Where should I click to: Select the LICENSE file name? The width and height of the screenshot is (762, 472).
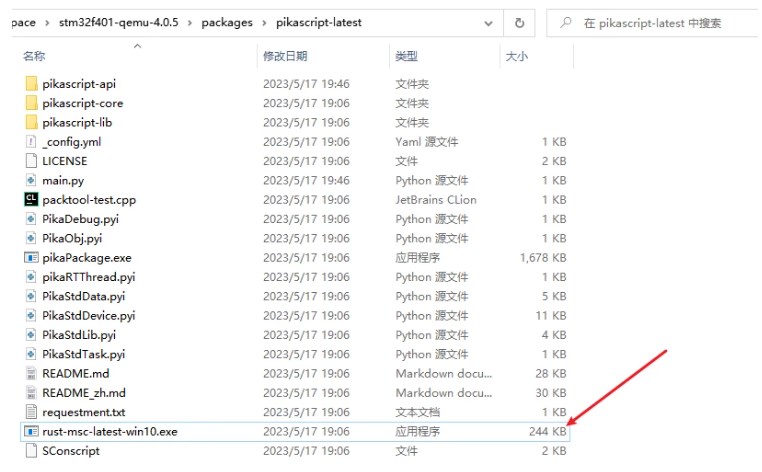click(x=65, y=161)
